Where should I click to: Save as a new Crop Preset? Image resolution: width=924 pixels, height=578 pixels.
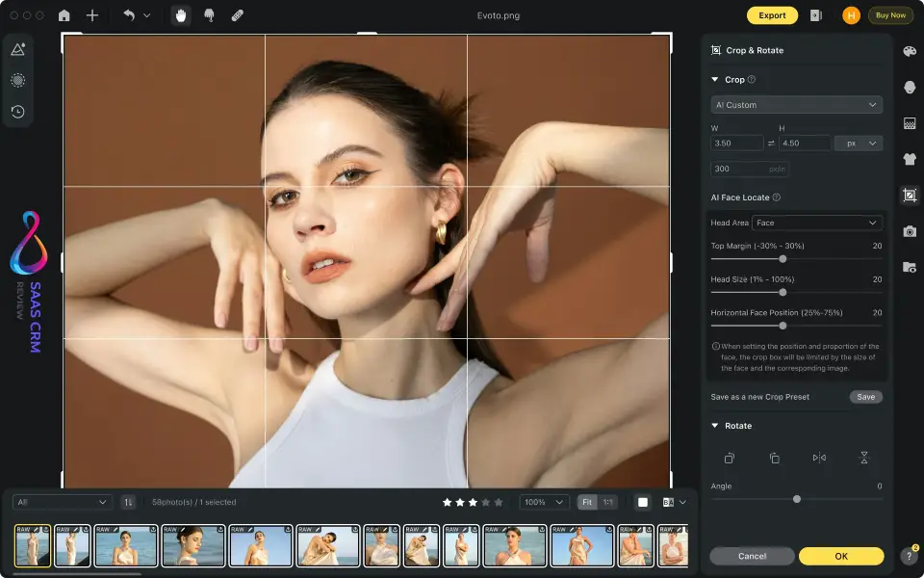[865, 396]
